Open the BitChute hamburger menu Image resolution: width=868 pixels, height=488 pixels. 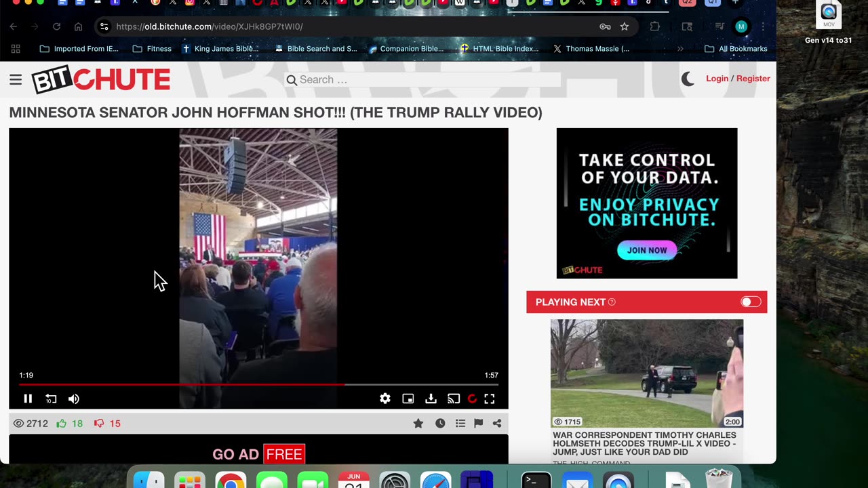[16, 80]
